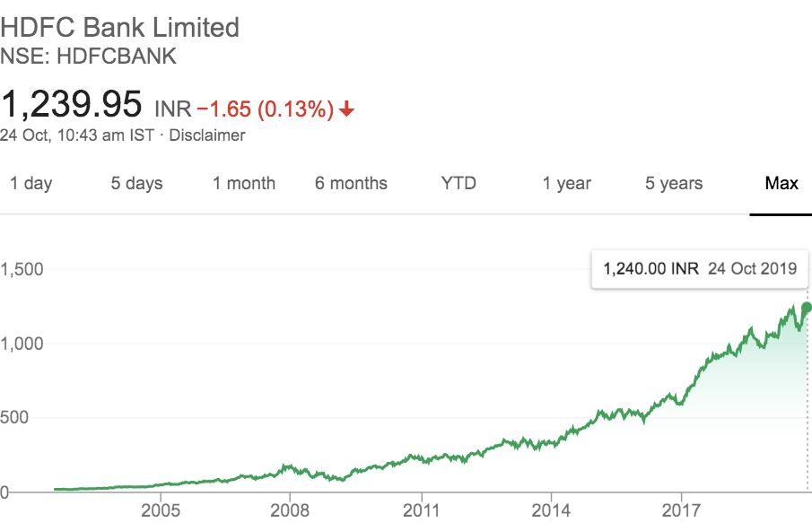Click the green data point marker

[807, 308]
